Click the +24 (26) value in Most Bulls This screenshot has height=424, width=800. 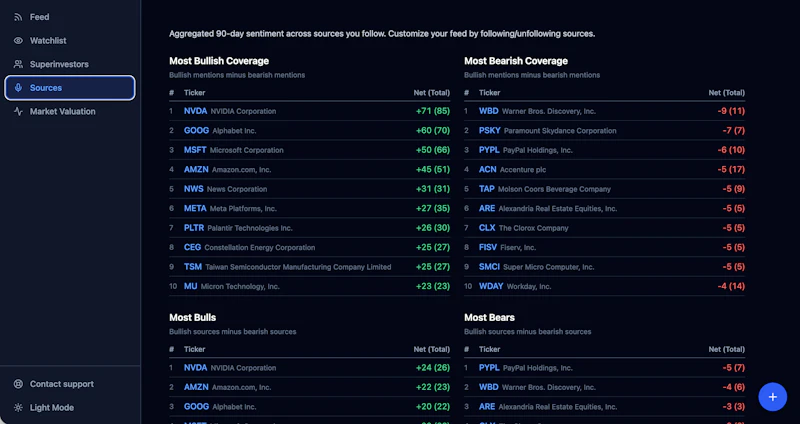(x=433, y=367)
